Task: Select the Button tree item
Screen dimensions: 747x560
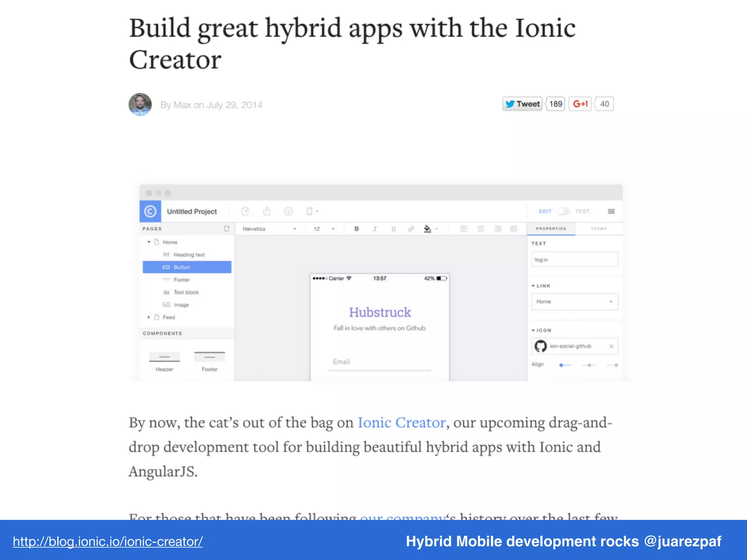Action: (x=187, y=267)
